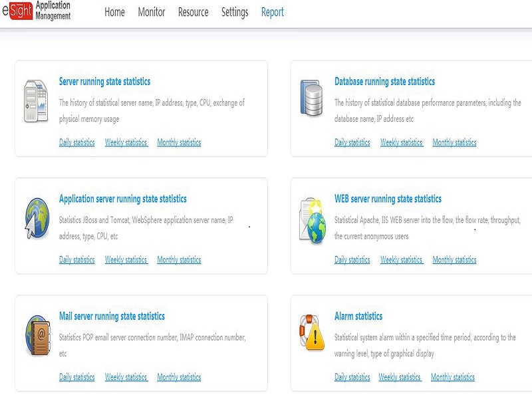Open the Home menu
The width and height of the screenshot is (532, 399).
coord(114,12)
